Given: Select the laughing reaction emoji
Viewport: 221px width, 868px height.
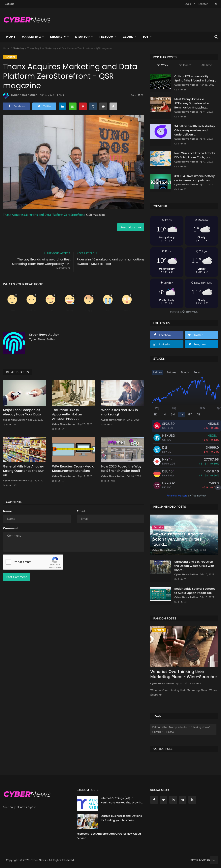Looking at the screenshot, I should (70, 299).
